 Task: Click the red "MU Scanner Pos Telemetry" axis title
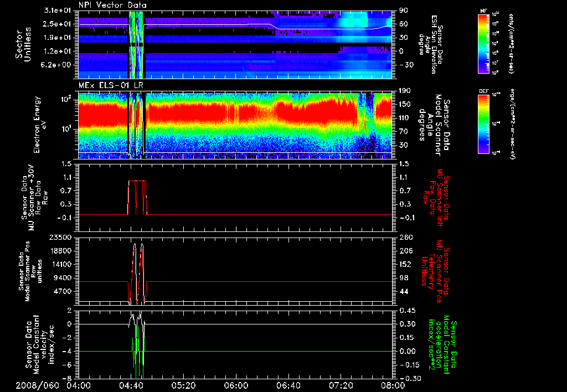[x=435, y=271]
